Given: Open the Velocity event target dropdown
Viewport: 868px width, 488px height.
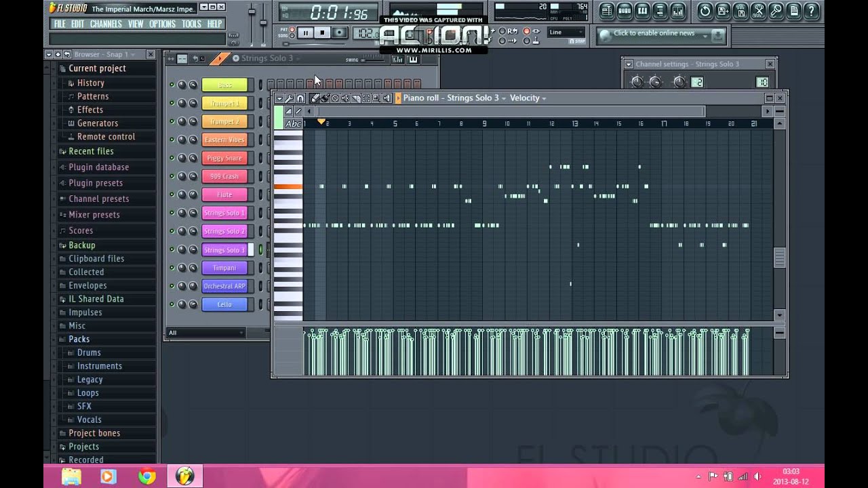Looking at the screenshot, I should [528, 98].
